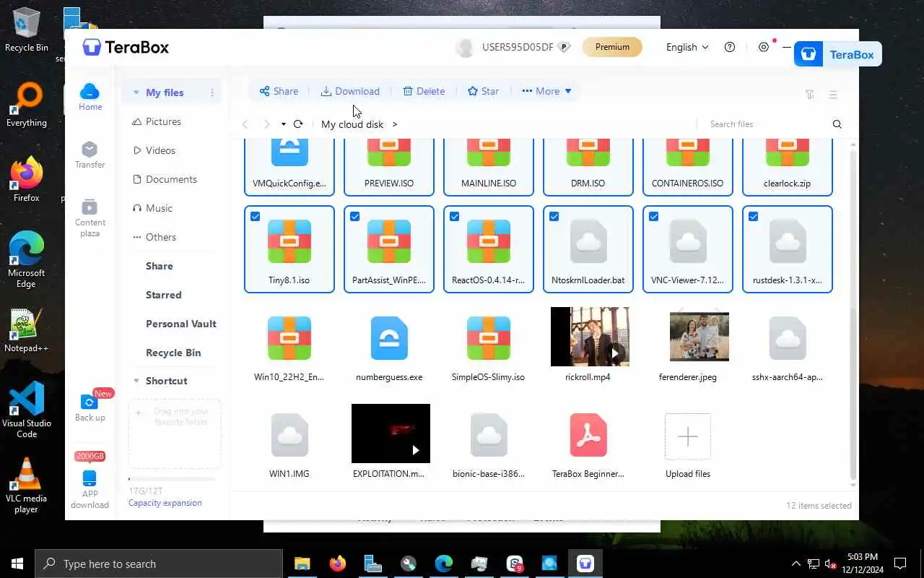Screen dimensions: 924x578
Task: Click the Premium button
Action: (x=612, y=47)
